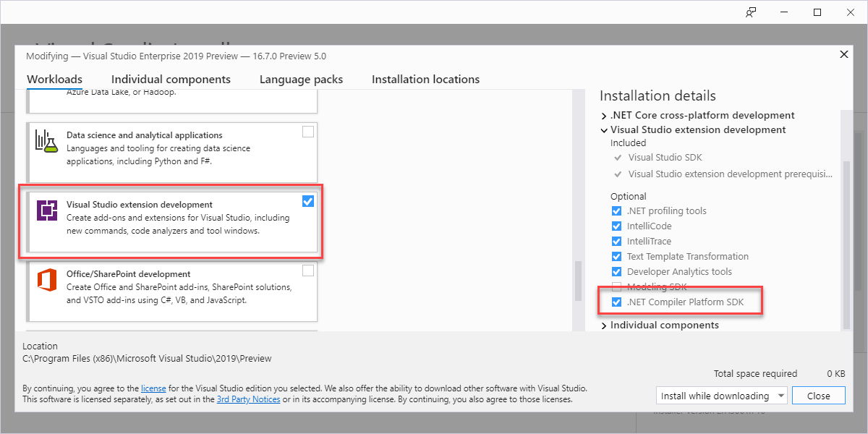868x434 pixels.
Task: Click the Close button
Action: point(819,396)
